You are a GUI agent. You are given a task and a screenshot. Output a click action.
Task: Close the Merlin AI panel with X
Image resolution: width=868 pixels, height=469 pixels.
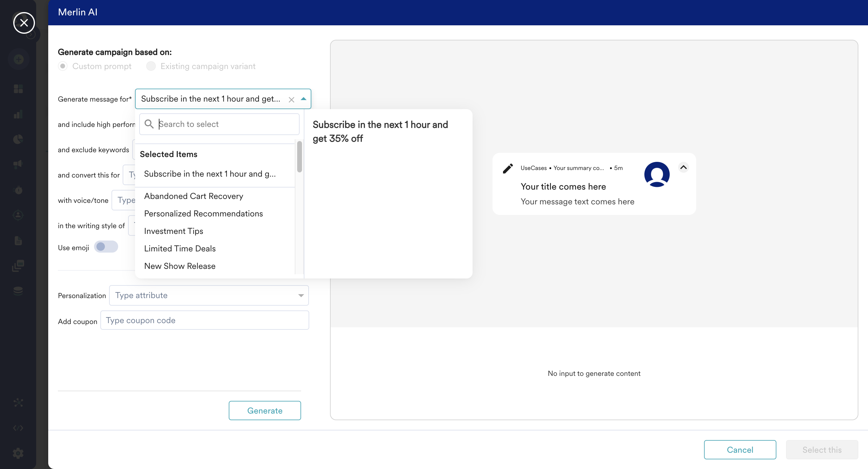pos(24,23)
